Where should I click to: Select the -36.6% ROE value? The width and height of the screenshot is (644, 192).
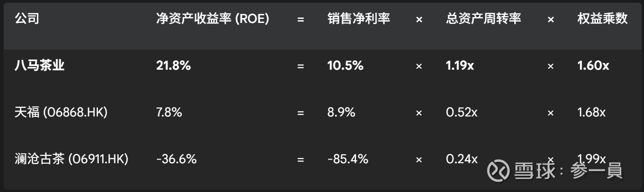click(176, 159)
